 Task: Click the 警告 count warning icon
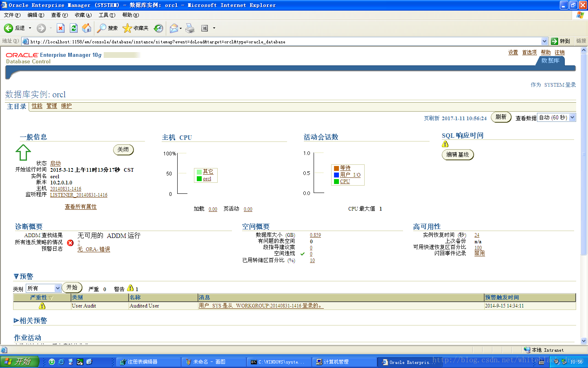[130, 288]
